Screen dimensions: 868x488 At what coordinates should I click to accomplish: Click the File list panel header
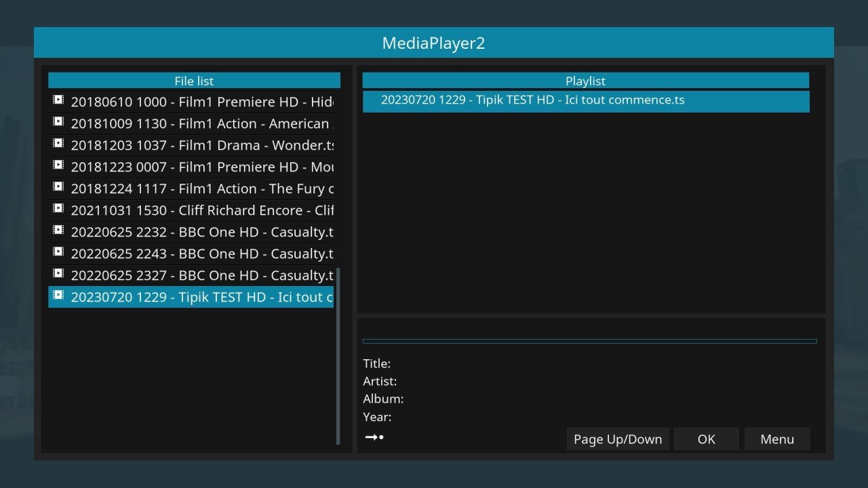coord(194,80)
